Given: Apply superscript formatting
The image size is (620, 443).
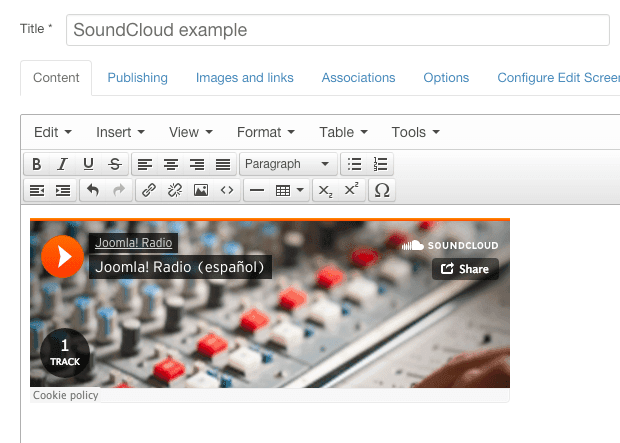Looking at the screenshot, I should pyautogui.click(x=352, y=190).
